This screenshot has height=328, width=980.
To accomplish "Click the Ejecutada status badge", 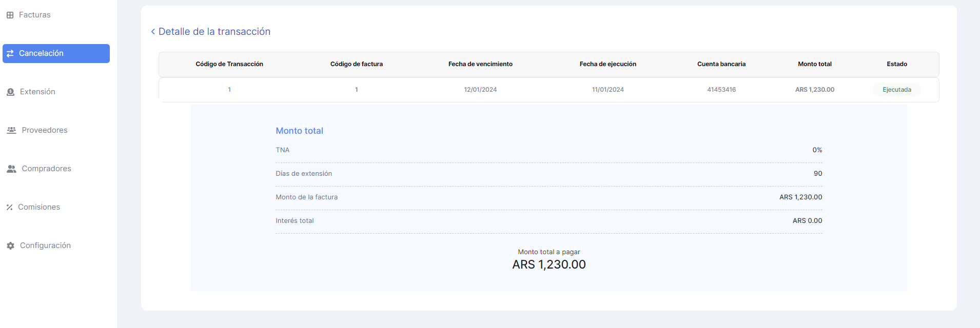I will 896,90.
